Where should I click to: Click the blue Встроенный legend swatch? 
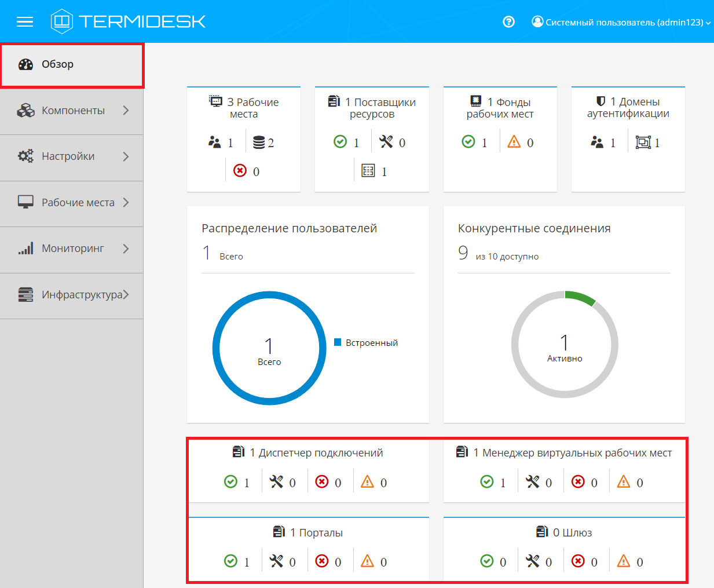338,342
